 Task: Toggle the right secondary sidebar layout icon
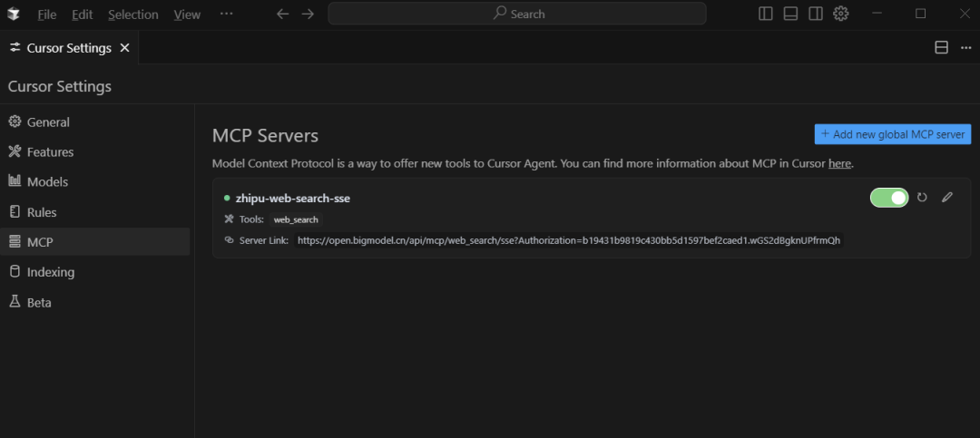coord(815,14)
